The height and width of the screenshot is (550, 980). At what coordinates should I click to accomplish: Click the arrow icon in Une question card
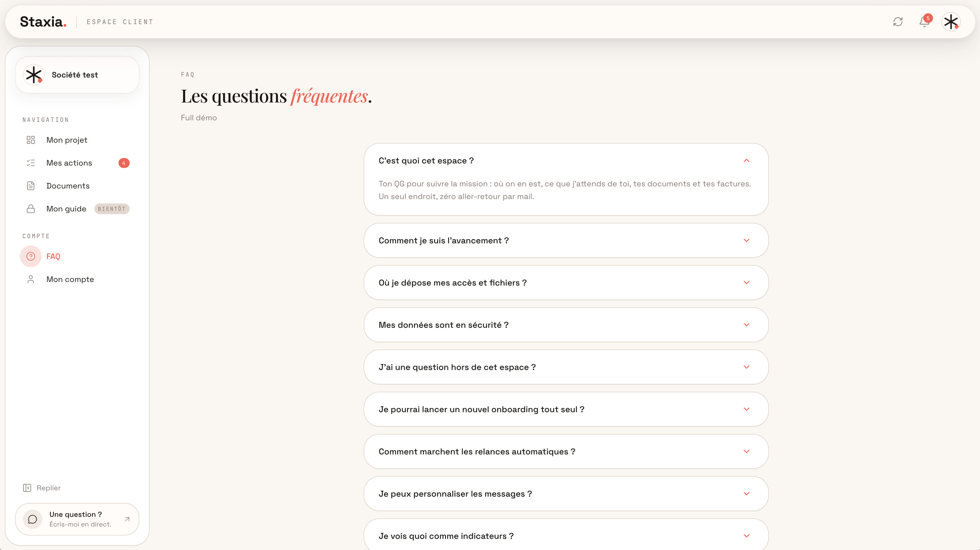click(x=128, y=519)
